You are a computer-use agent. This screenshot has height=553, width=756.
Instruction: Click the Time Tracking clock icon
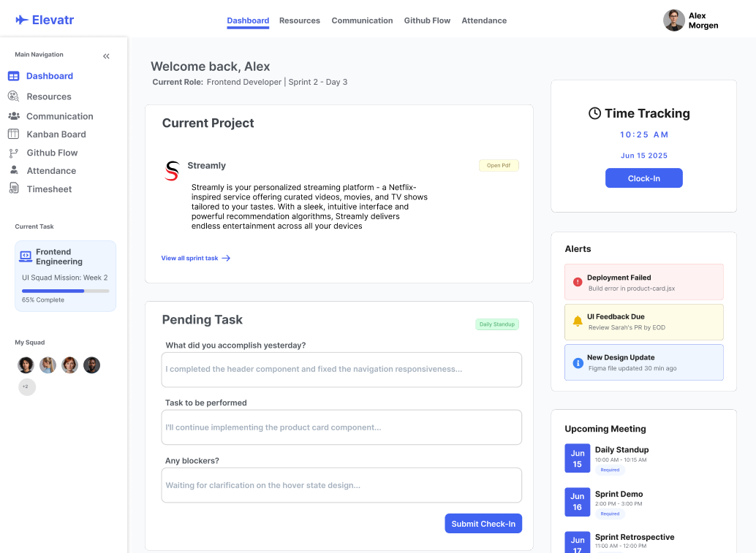[595, 113]
